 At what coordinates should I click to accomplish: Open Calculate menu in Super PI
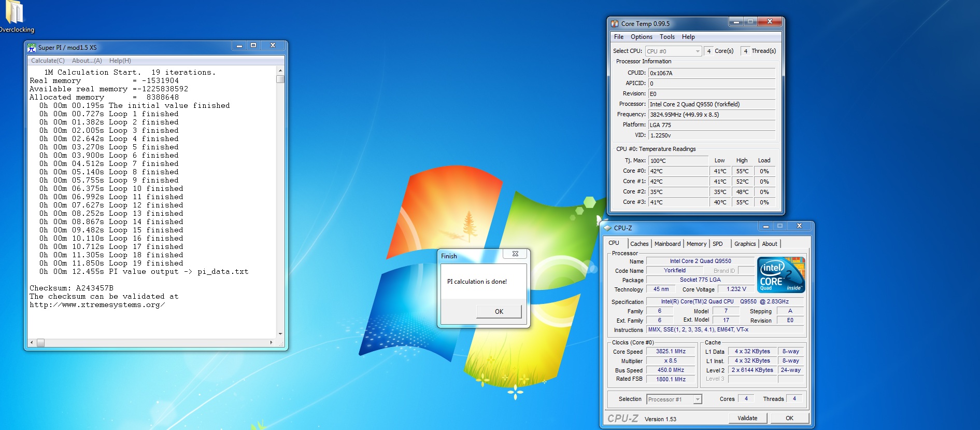[48, 61]
